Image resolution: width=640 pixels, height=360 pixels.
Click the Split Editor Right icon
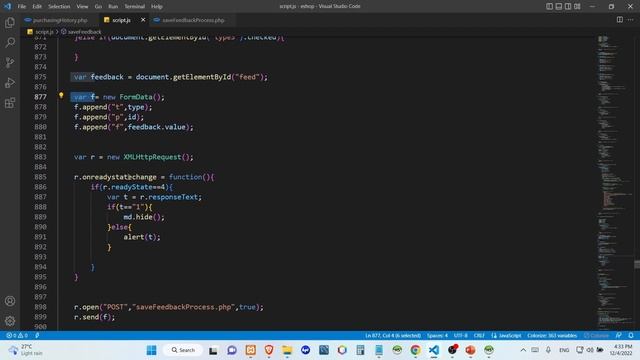click(x=620, y=20)
